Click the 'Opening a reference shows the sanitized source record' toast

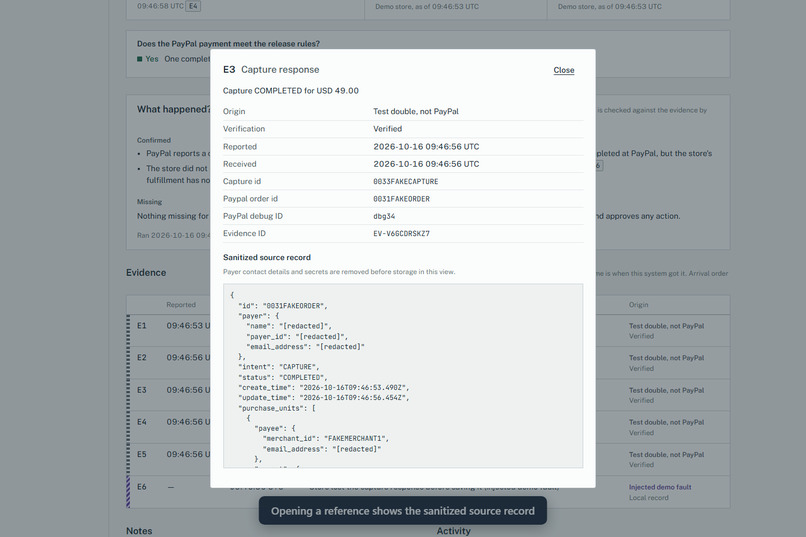pyautogui.click(x=403, y=511)
